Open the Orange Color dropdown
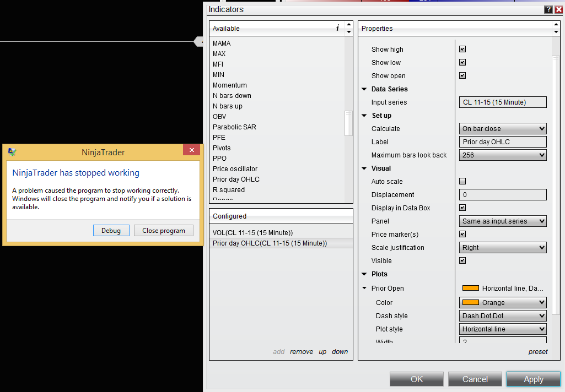 (503, 303)
